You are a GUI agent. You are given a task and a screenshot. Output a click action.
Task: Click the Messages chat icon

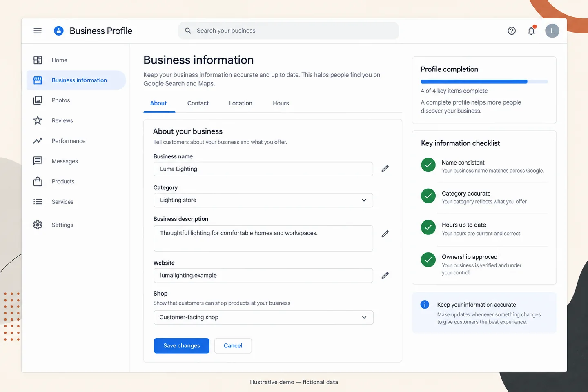click(x=38, y=161)
